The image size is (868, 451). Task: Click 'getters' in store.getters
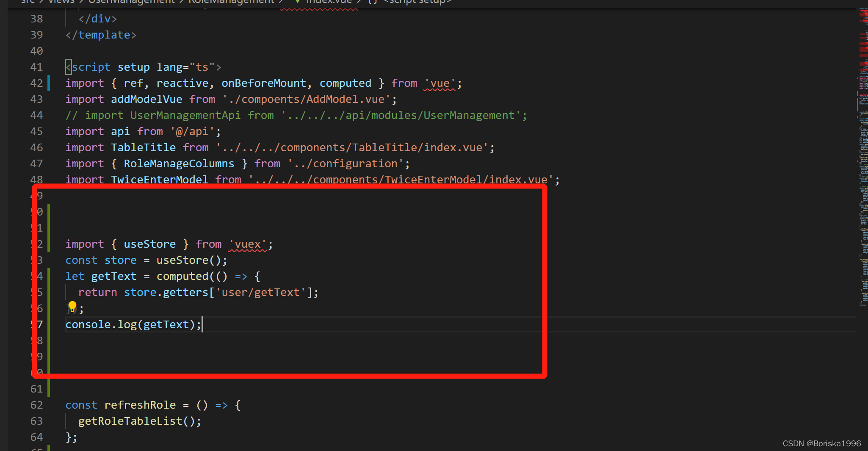click(x=185, y=292)
